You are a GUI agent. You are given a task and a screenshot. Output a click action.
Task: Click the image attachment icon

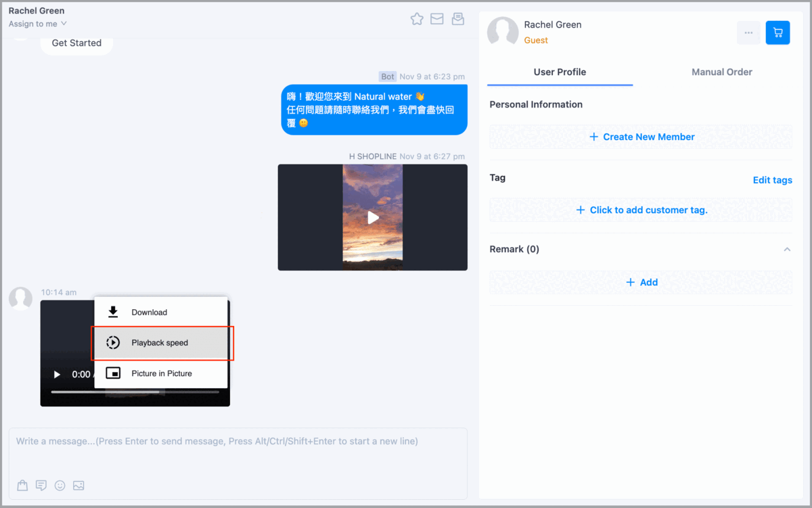[x=78, y=485]
